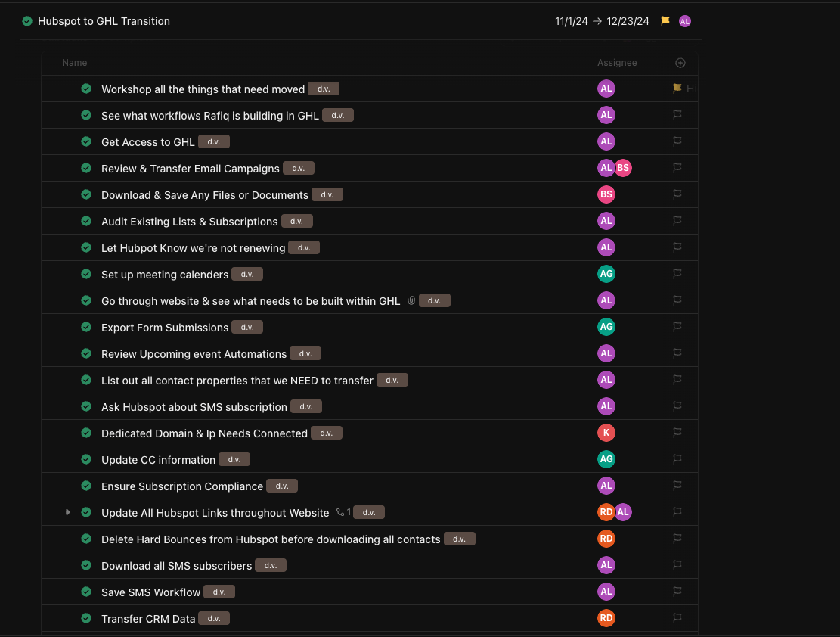
Task: Click BS assignee avatar on Download & Save Files row
Action: coord(606,194)
